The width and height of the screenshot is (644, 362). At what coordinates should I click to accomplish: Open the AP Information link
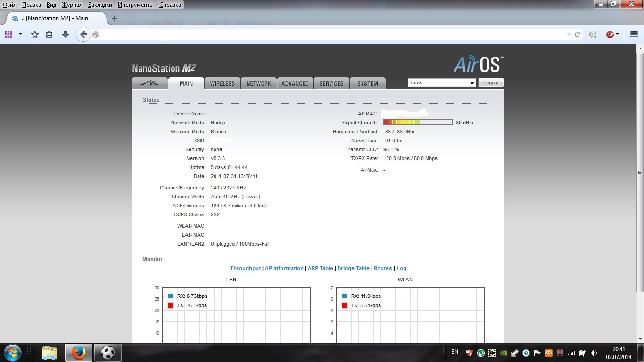(284, 268)
